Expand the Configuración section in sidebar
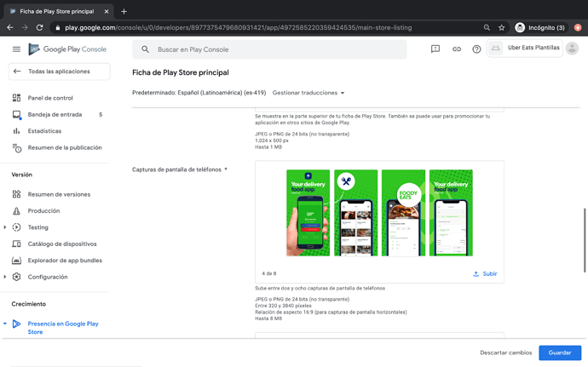The width and height of the screenshot is (588, 367). [5, 277]
